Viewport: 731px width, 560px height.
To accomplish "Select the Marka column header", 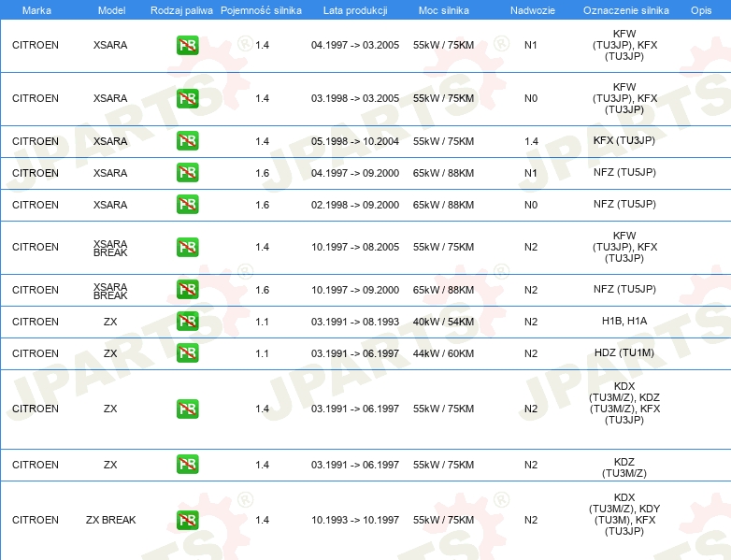I will tap(36, 10).
